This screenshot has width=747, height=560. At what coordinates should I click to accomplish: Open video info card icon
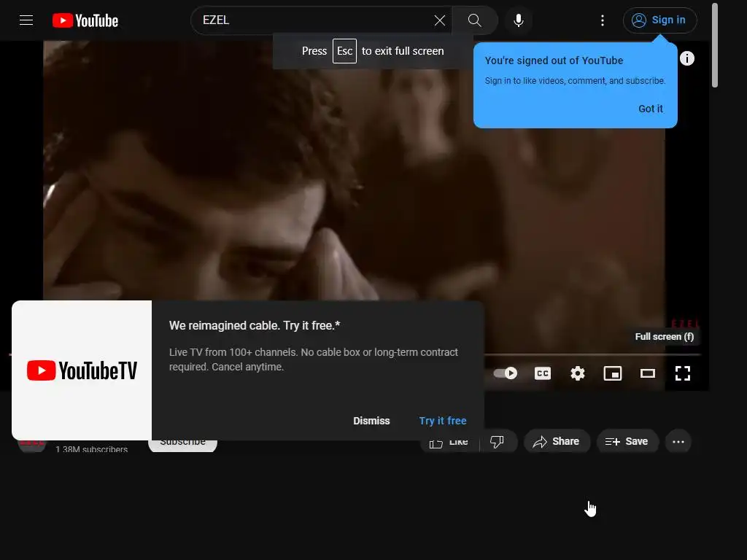686,58
